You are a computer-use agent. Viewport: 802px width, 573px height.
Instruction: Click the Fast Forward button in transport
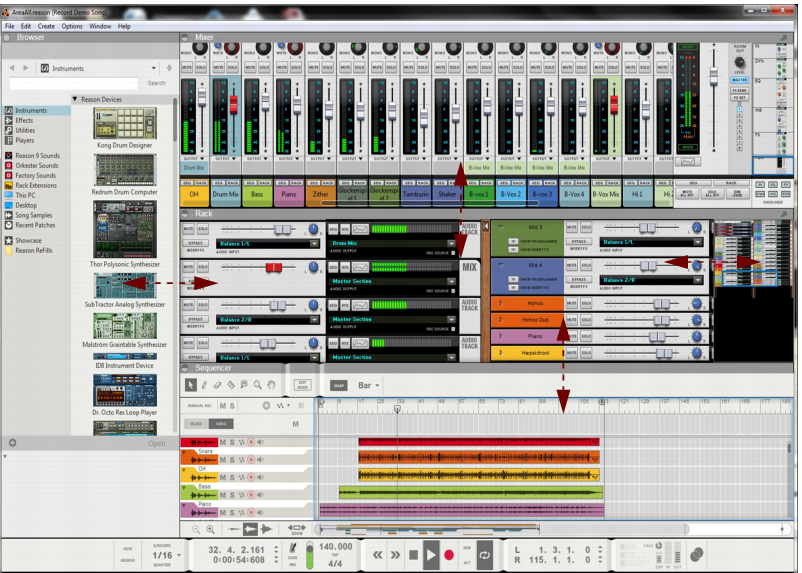coord(396,553)
